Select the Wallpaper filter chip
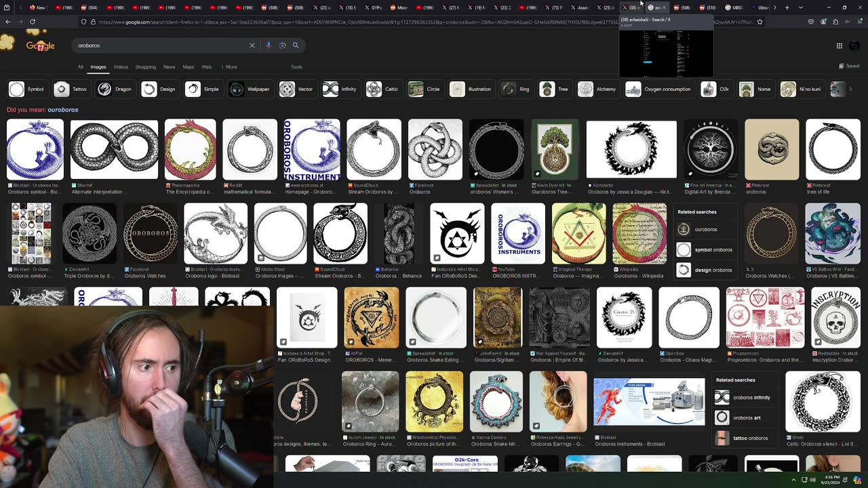The image size is (868, 488). coord(250,89)
